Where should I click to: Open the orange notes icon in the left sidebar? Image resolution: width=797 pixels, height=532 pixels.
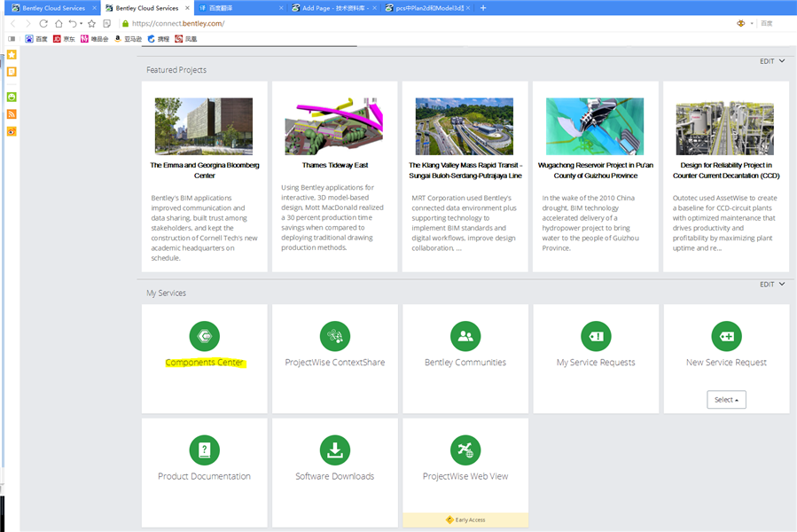pyautogui.click(x=12, y=72)
